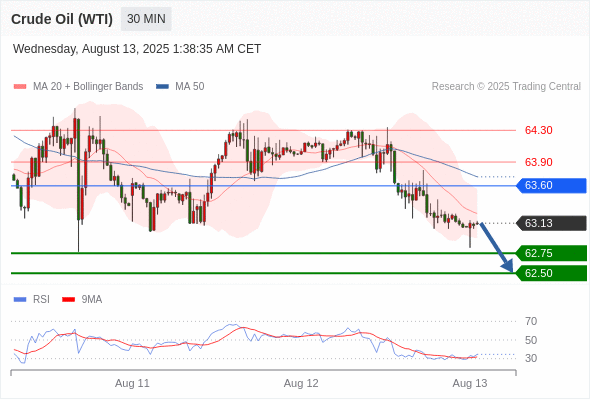Screen dimensions: 590x400
Task: Click the blue RSI legend swatch
Action: coord(20,300)
